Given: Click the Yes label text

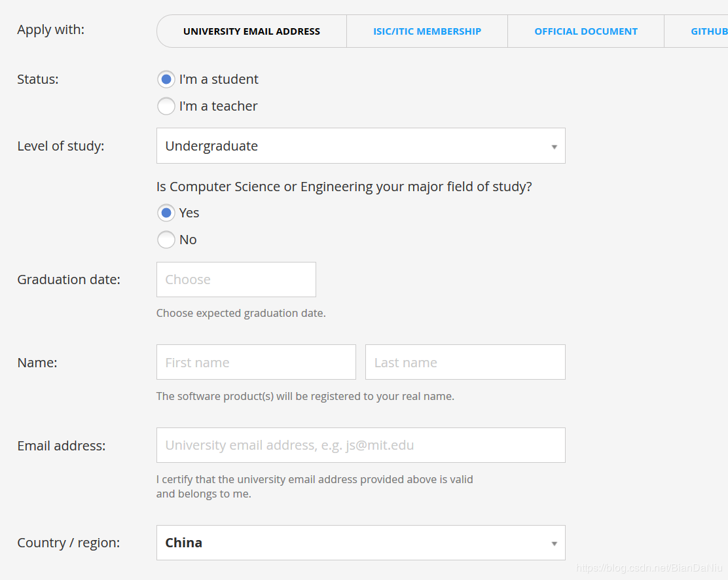Looking at the screenshot, I should click(189, 213).
